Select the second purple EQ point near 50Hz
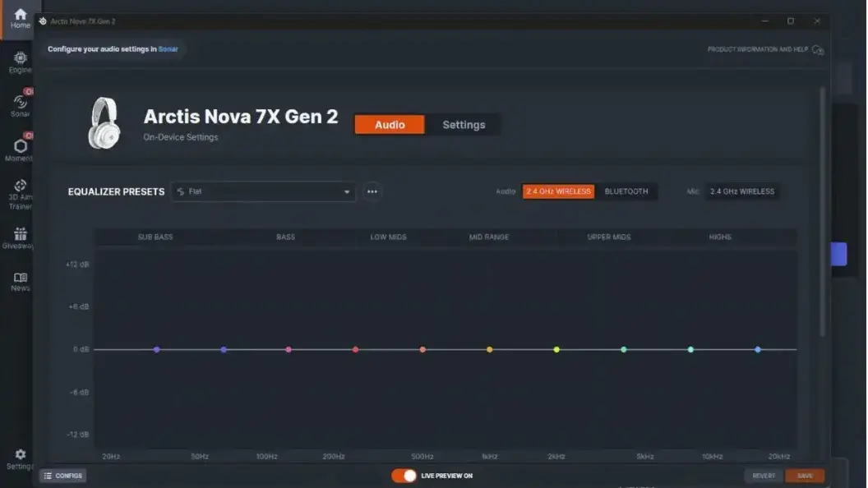 click(x=224, y=350)
